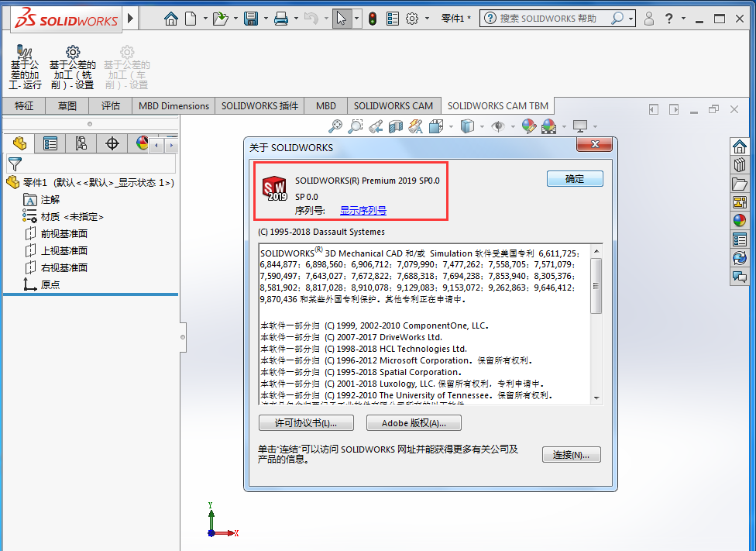Create a new document
The width and height of the screenshot is (756, 551).
click(x=191, y=19)
